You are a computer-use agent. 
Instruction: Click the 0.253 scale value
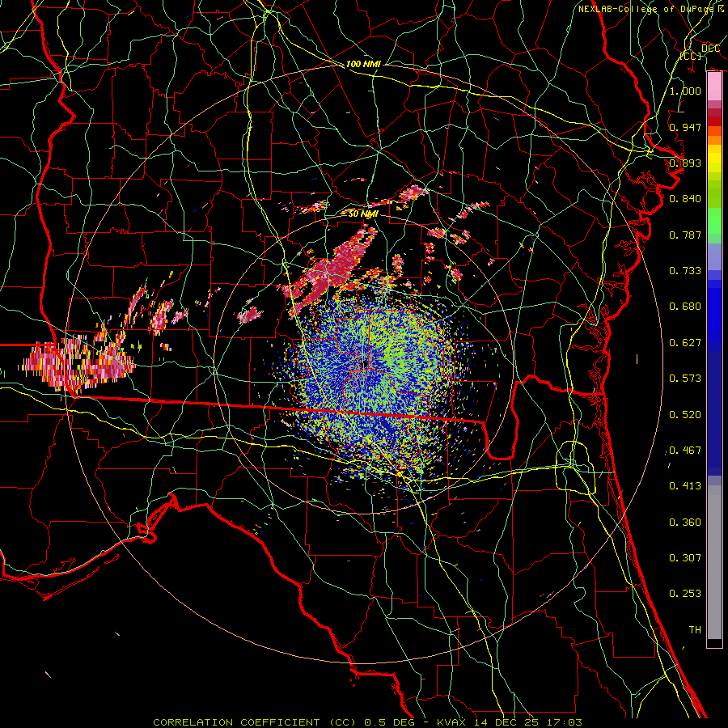[685, 594]
